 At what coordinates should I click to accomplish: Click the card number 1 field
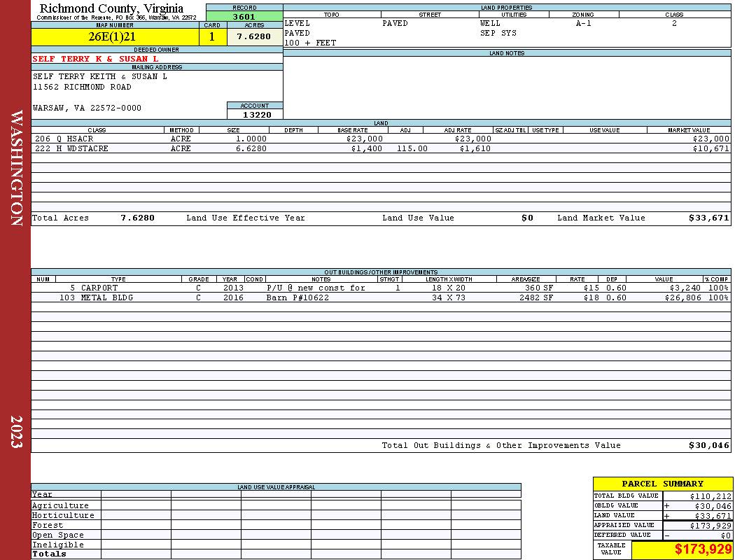click(x=212, y=36)
